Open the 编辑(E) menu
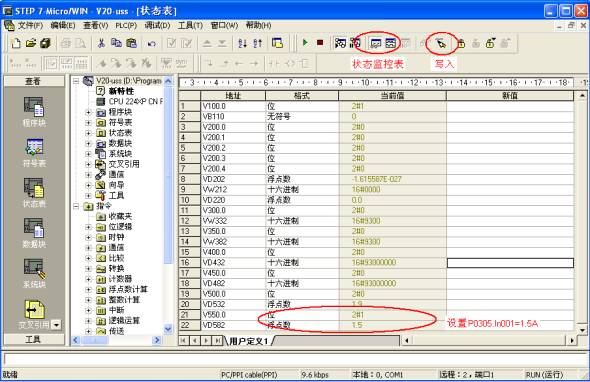Image resolution: width=590 pixels, height=382 pixels. tap(63, 26)
